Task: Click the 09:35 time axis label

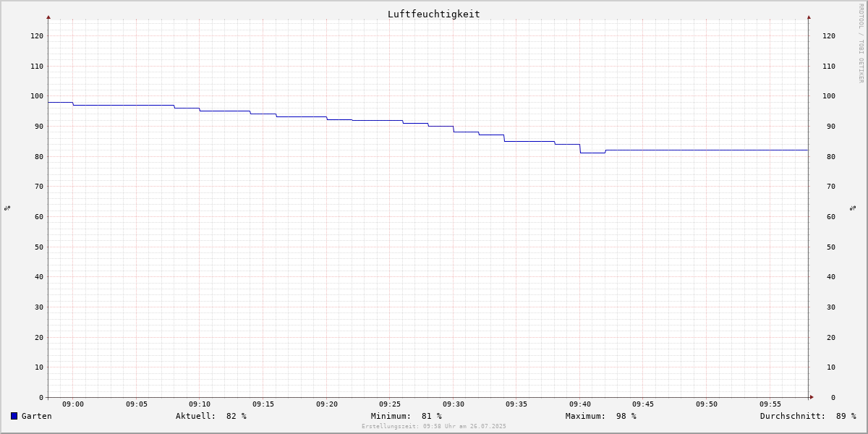Action: point(516,404)
